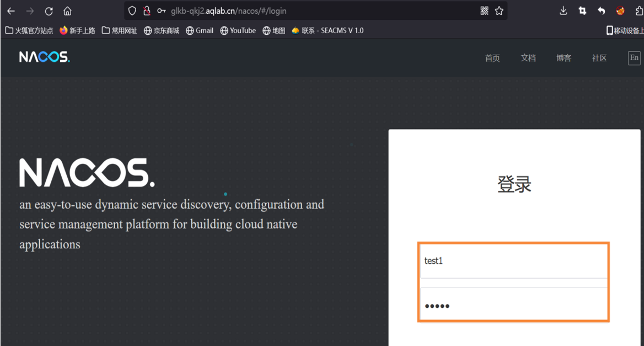Open the extensions puzzle icon
644x346 pixels.
pos(640,10)
